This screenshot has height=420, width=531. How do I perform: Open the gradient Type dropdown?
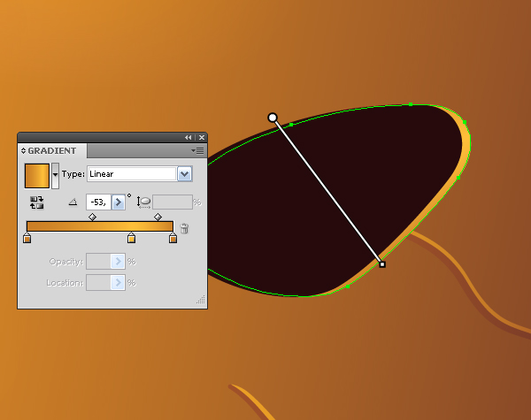(x=185, y=174)
